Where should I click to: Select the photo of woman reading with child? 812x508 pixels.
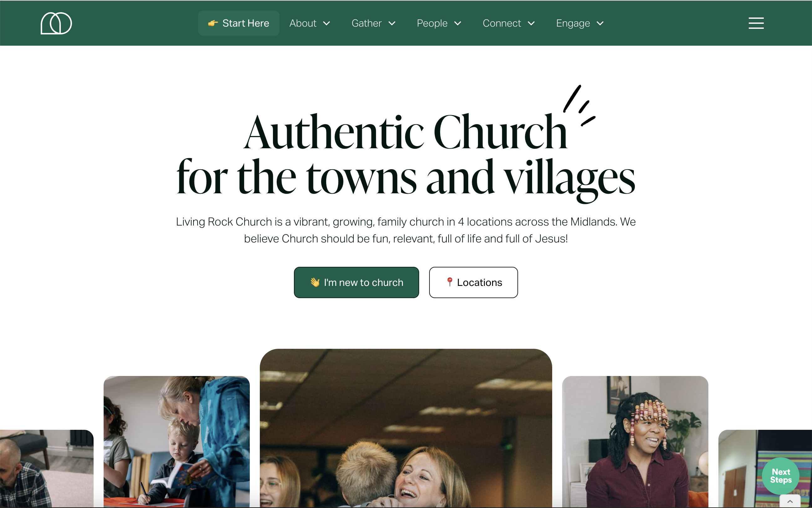pos(177,441)
